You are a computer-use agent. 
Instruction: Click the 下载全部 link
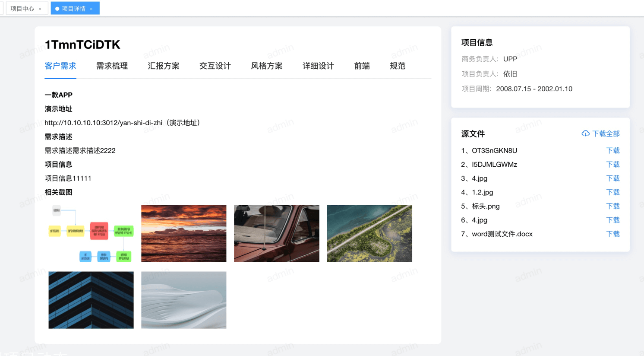coord(606,133)
